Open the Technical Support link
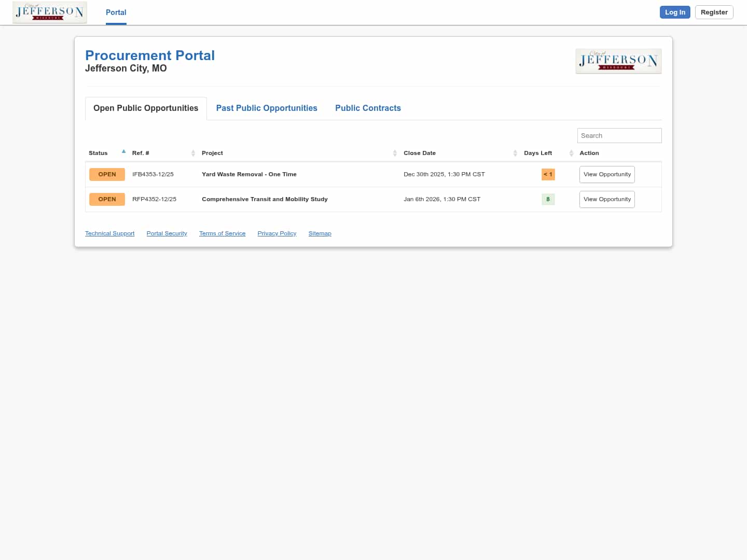Screen dimensions: 747x560 tap(109, 233)
